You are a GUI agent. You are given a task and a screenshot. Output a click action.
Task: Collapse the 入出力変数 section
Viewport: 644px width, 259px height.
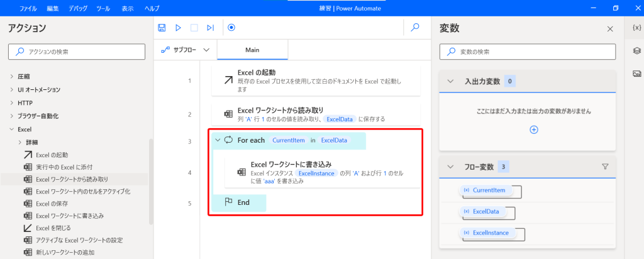[450, 81]
